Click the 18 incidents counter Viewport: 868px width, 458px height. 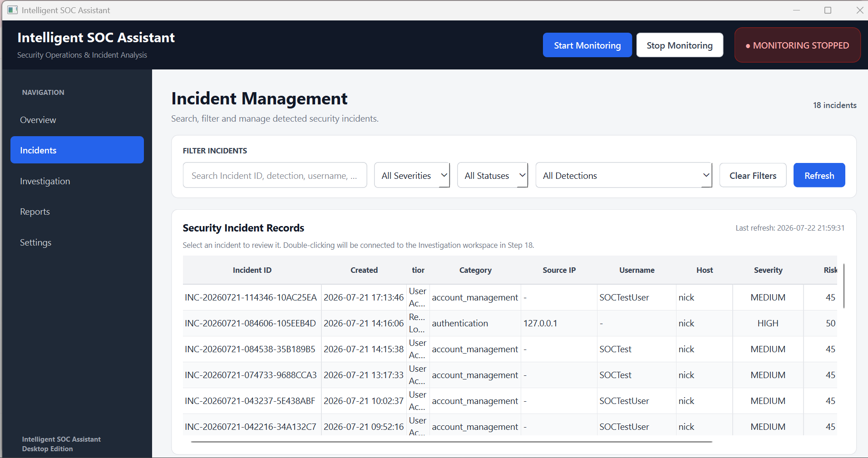pos(834,105)
